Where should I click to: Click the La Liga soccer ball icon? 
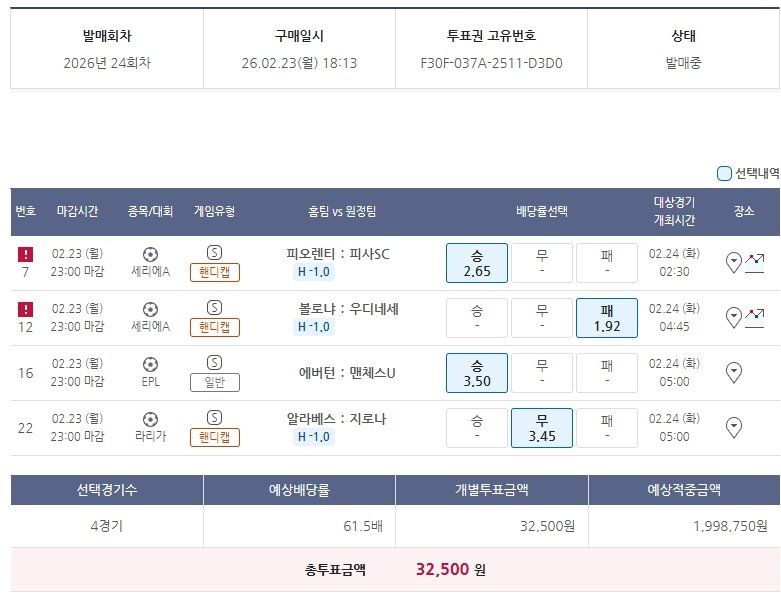click(150, 419)
